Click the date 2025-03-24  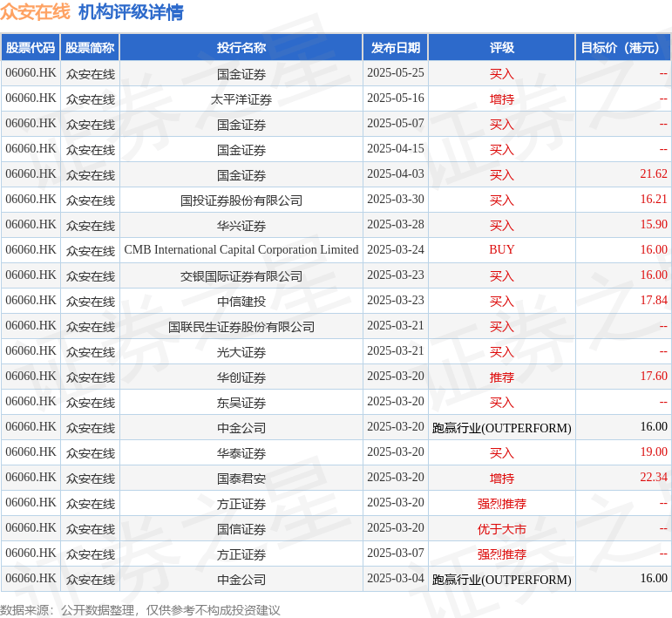[396, 250]
